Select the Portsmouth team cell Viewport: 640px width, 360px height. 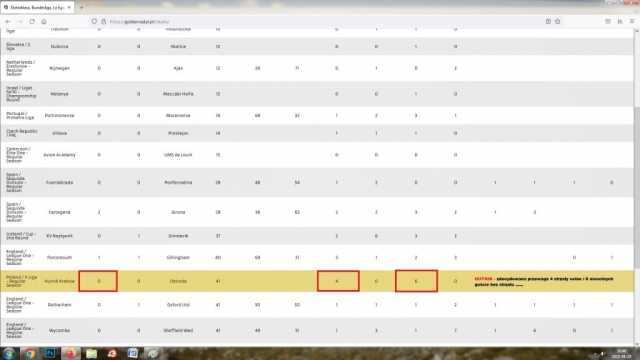pyautogui.click(x=60, y=258)
